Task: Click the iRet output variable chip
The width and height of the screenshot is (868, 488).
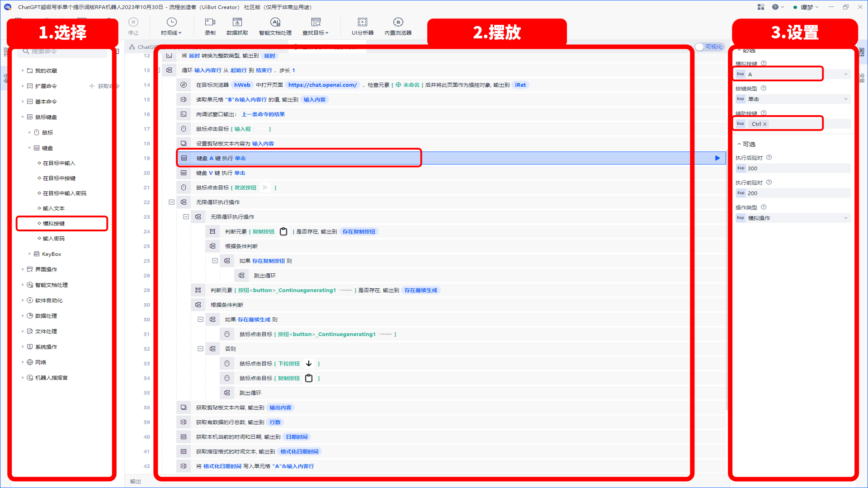Action: click(x=520, y=85)
